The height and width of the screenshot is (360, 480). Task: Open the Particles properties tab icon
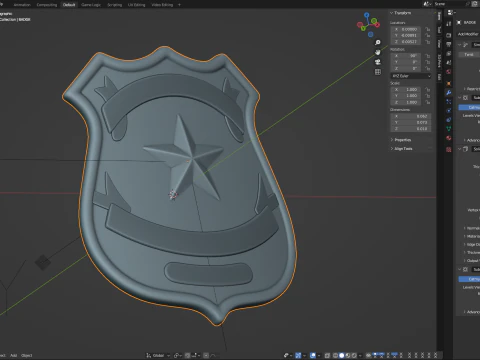click(x=449, y=102)
